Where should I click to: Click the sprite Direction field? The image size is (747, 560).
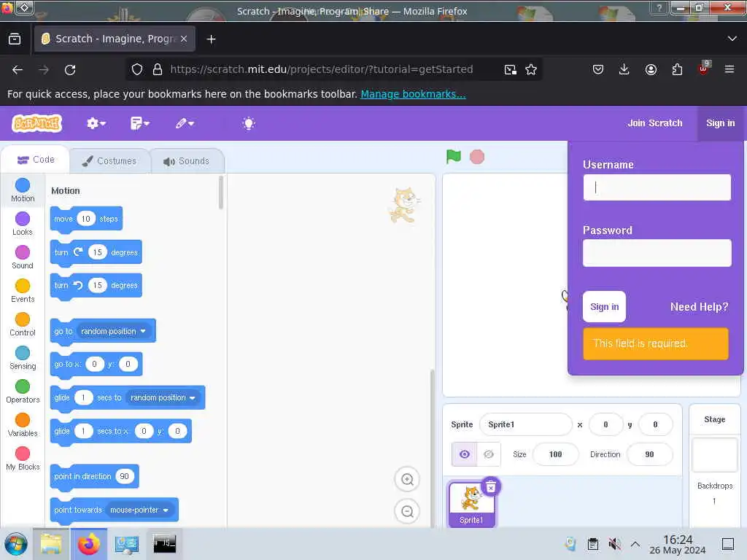coord(649,454)
